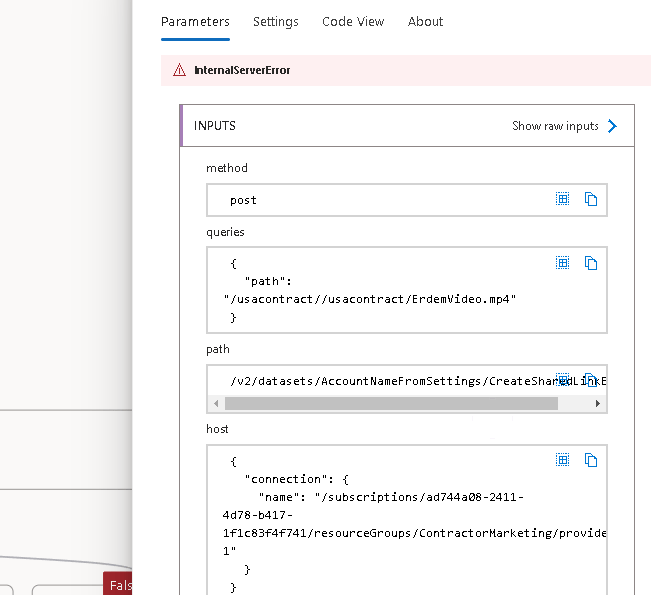The image size is (653, 595).
Task: Click the host field label
Action: point(217,429)
